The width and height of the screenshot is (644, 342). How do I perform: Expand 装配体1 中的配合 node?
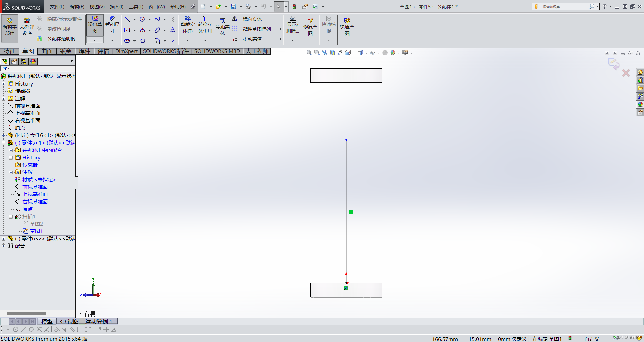pyautogui.click(x=11, y=150)
